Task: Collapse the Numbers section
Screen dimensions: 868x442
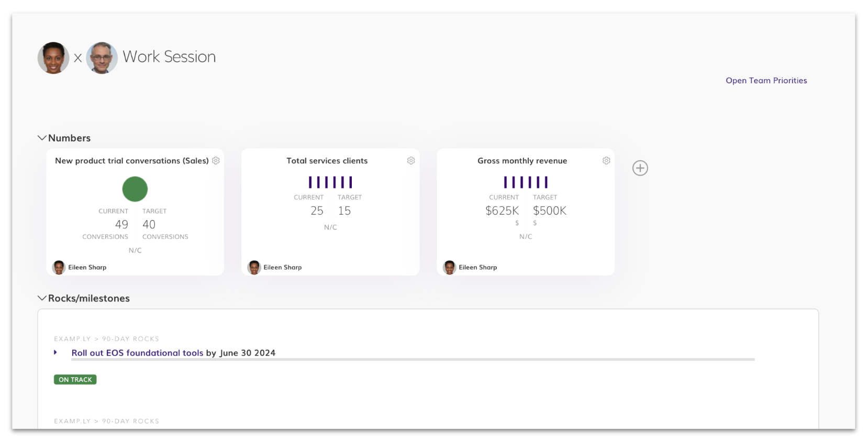Action: pos(42,138)
